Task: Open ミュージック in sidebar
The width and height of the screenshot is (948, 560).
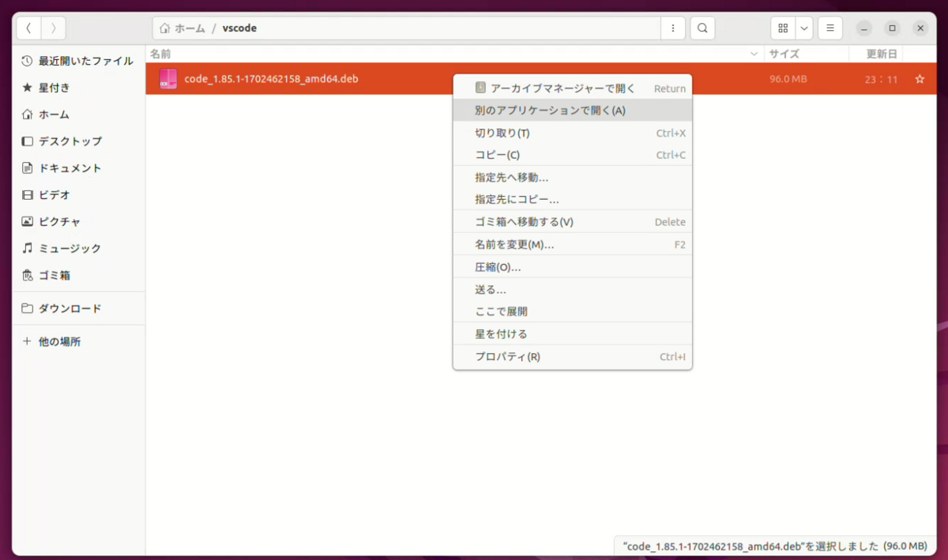Action: [x=78, y=249]
